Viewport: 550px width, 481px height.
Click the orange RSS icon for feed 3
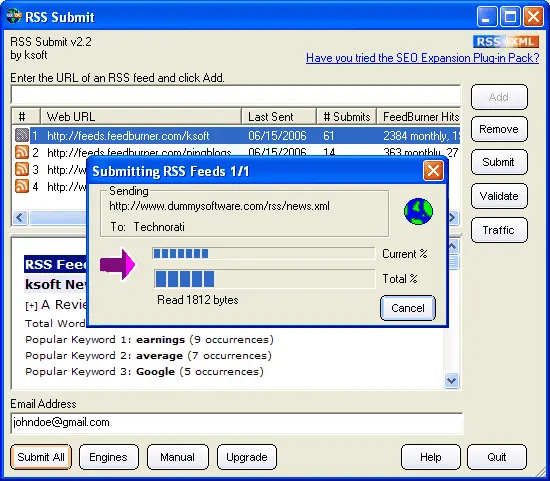(22, 169)
